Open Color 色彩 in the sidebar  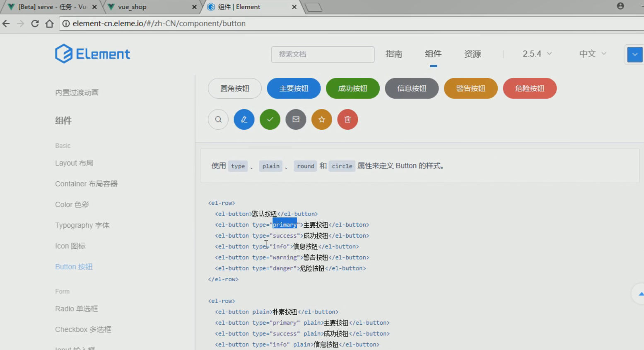click(72, 204)
